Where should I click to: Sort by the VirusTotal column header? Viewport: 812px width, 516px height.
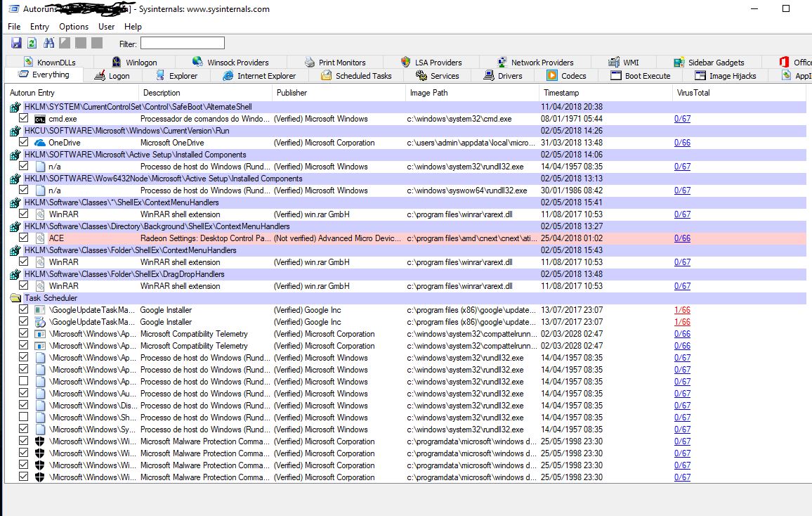(x=739, y=93)
